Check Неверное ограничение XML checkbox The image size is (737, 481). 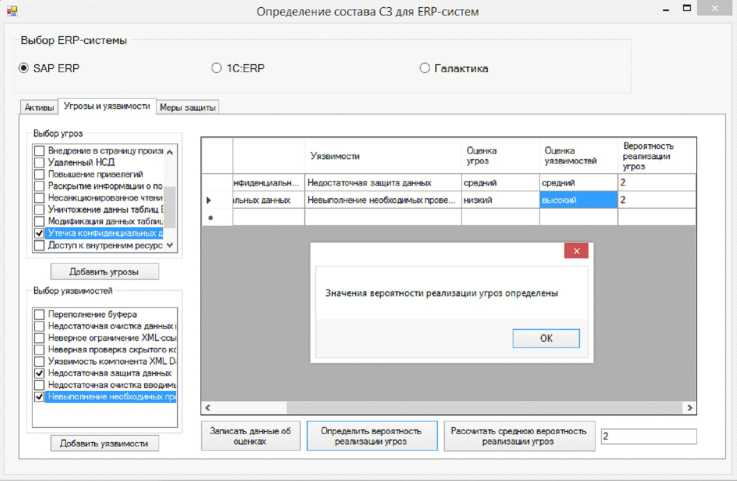click(x=39, y=338)
